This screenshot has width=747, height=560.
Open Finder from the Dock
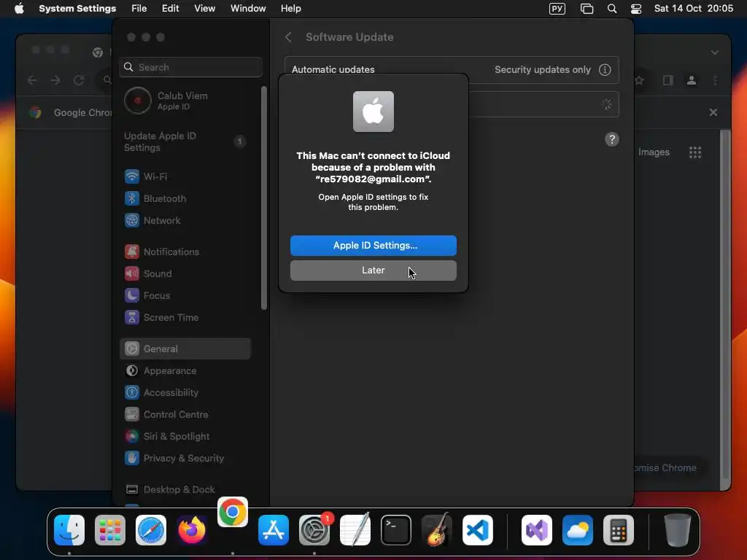tap(69, 530)
